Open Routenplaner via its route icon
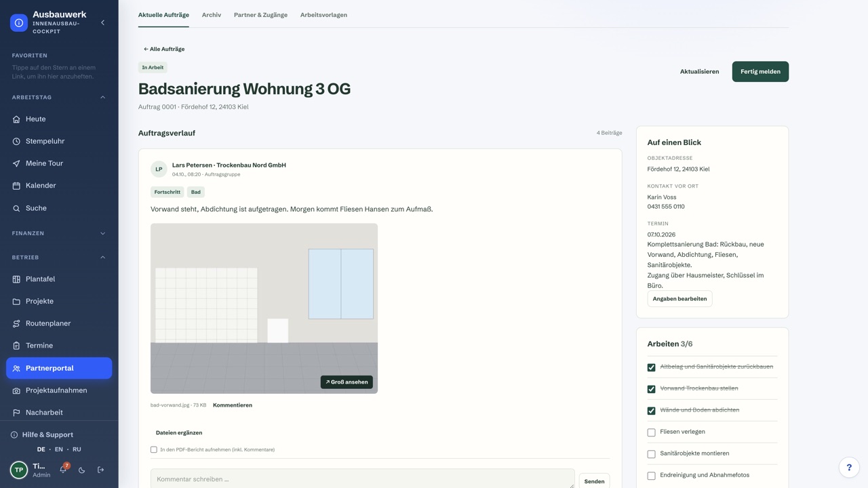 coord(16,324)
